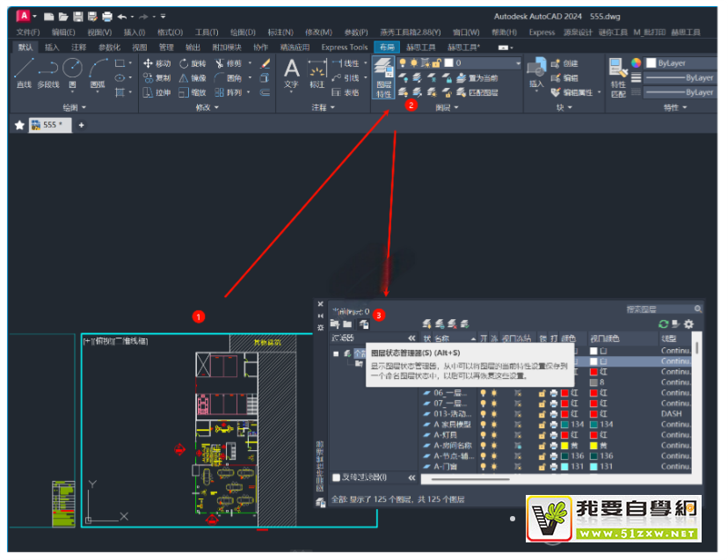Open the ByLayer color dropdown in Properties
Viewport: 728px width, 560px height.
pyautogui.click(x=679, y=63)
